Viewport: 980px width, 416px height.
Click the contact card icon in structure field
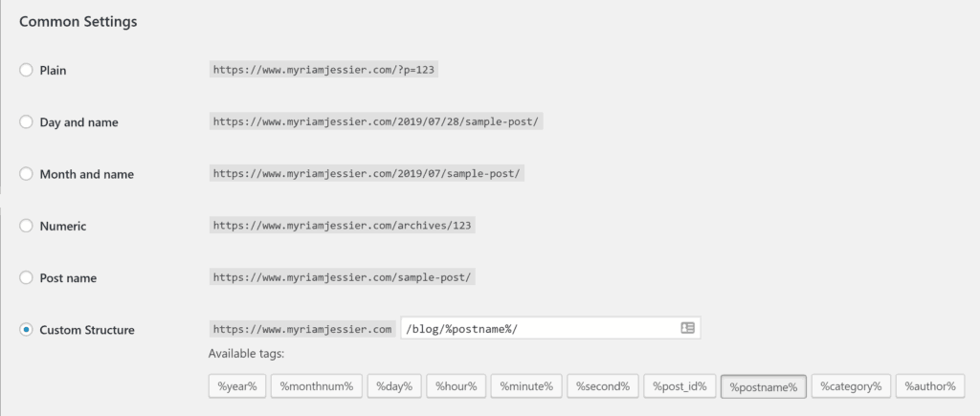click(x=687, y=328)
